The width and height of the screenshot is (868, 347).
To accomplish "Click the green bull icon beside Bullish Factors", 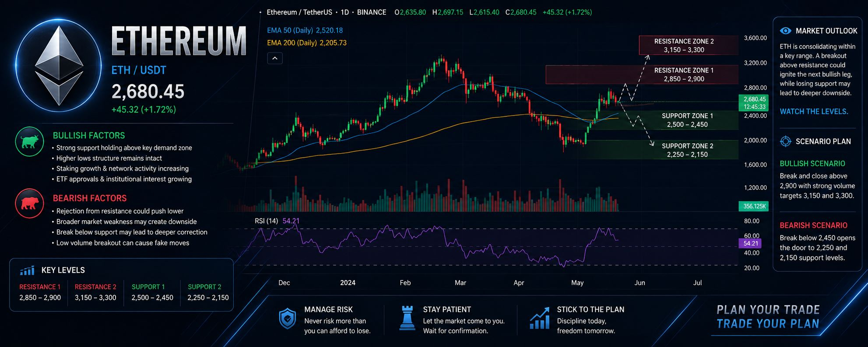I will click(x=30, y=141).
